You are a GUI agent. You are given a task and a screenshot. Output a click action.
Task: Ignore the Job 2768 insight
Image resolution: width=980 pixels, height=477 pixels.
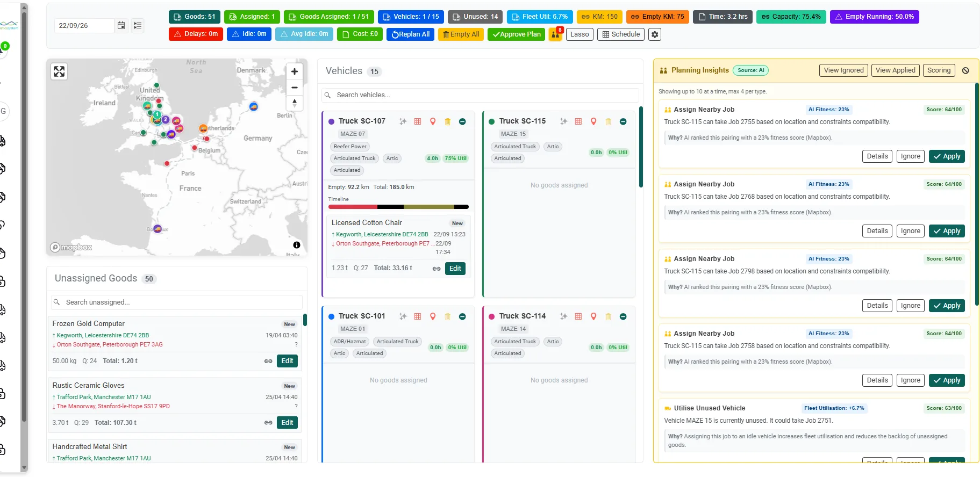(x=911, y=231)
